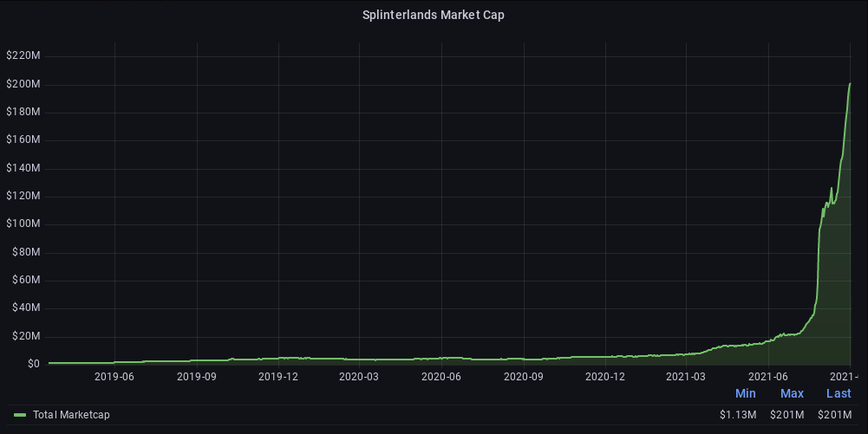This screenshot has height=434, width=868.
Task: Click the 2020-12 x-axis label
Action: 605,377
